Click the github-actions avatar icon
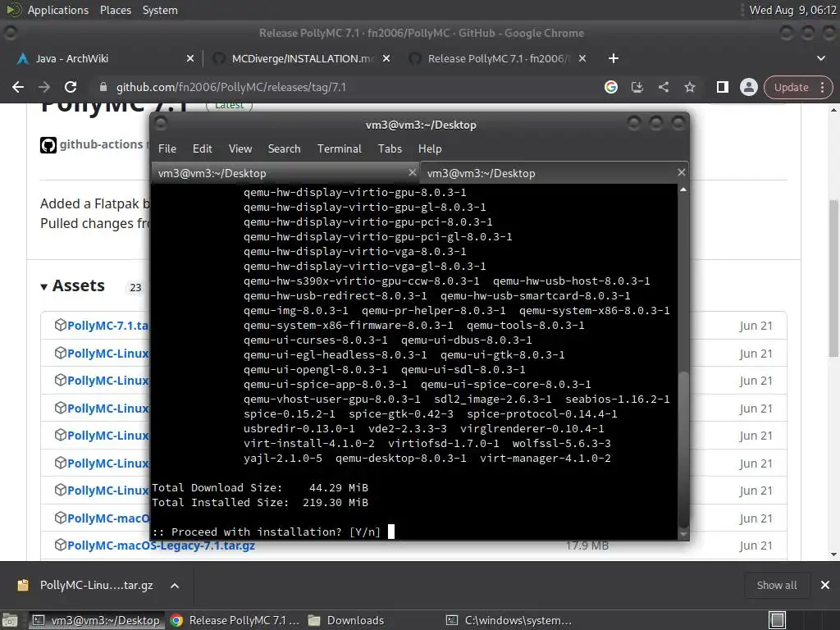 tap(48, 144)
